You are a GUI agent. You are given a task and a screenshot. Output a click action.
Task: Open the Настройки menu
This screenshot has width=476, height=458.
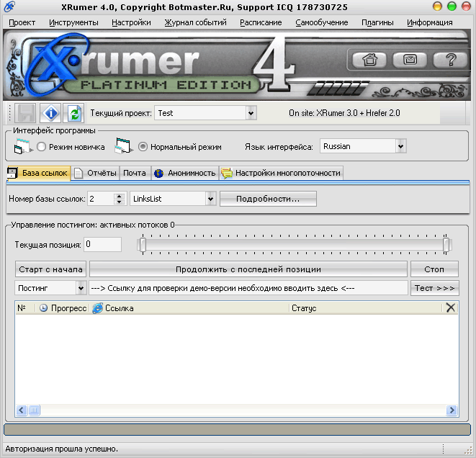(x=131, y=22)
